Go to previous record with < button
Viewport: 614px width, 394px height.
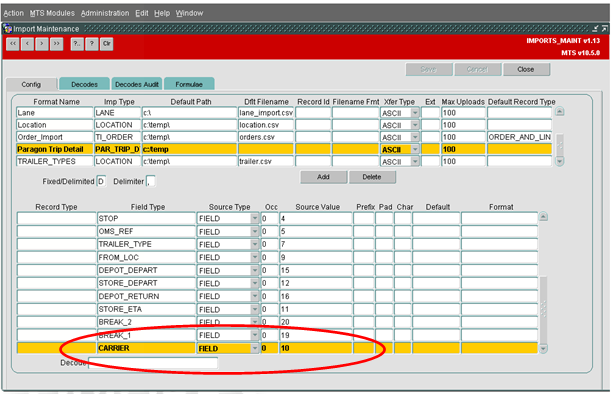[x=27, y=43]
